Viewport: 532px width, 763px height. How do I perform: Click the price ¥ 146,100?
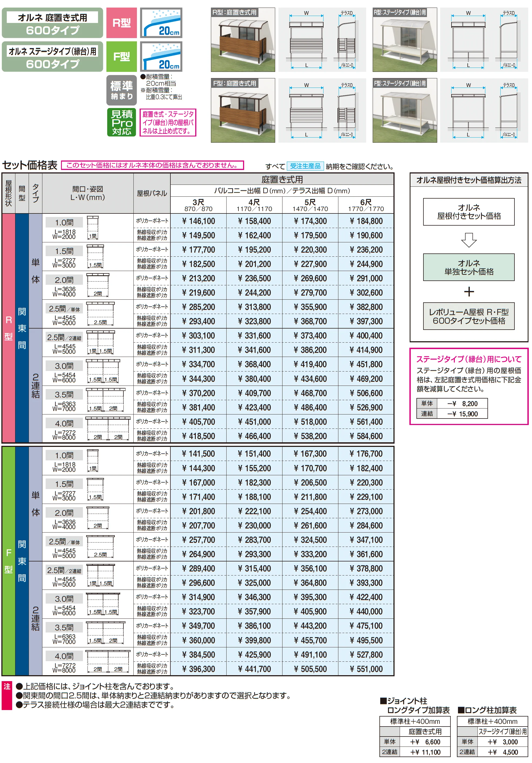tap(198, 221)
